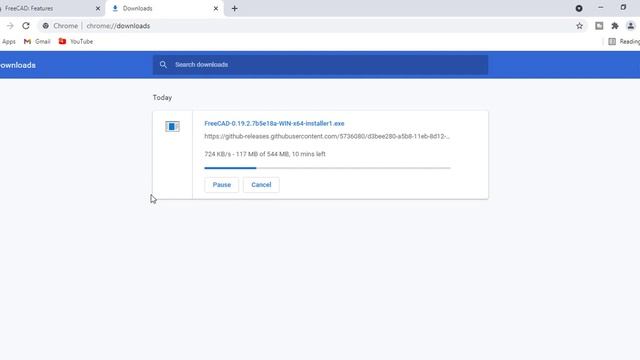640x360 pixels.
Task: Open the Gmail bookmark
Action: click(x=37, y=42)
